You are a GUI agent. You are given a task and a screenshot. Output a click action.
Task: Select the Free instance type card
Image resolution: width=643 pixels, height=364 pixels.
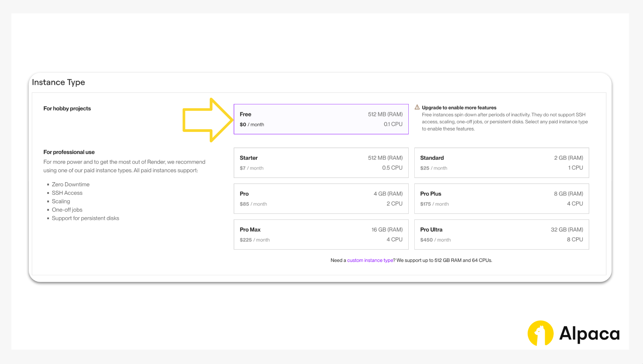click(321, 119)
